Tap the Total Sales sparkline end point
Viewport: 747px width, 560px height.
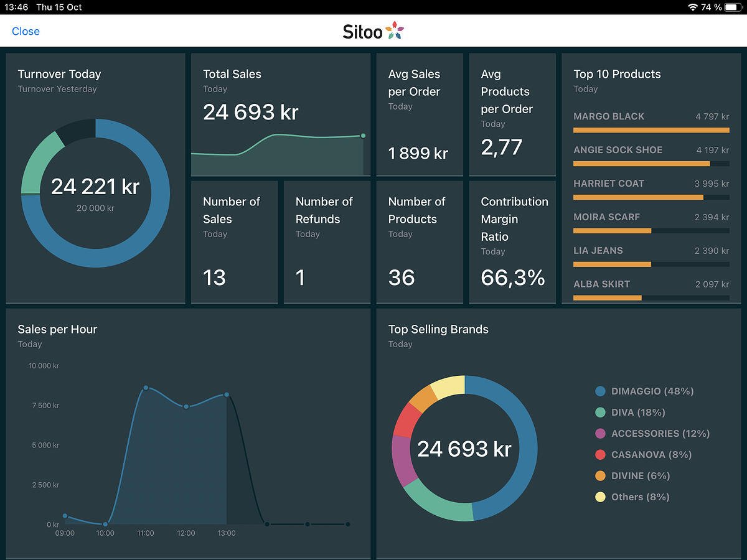363,136
